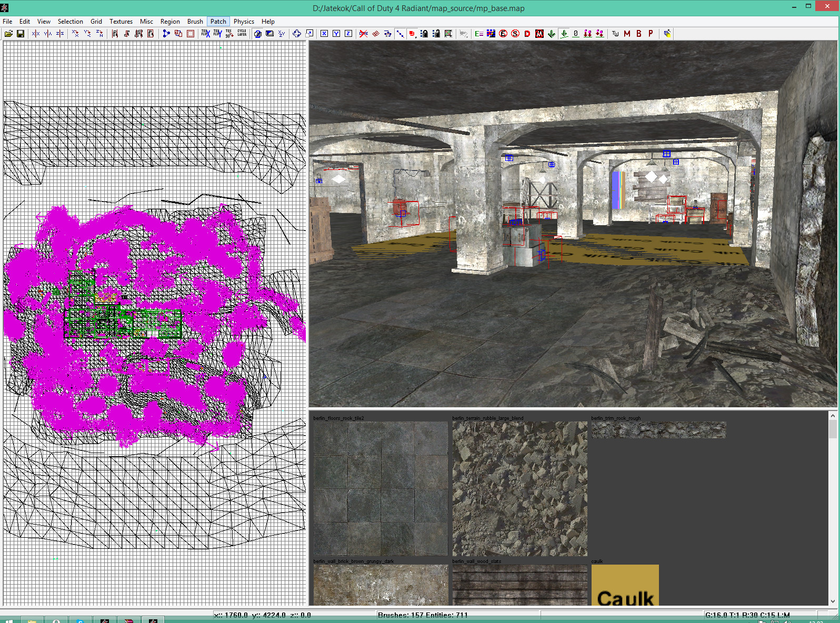Screen dimensions: 840x623
Task: Rotate selection around Z axis
Action: 99,34
